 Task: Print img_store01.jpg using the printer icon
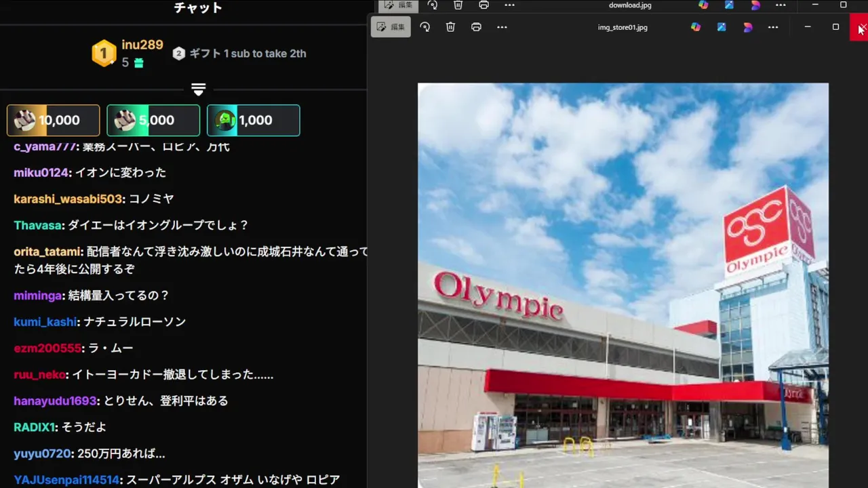tap(476, 27)
